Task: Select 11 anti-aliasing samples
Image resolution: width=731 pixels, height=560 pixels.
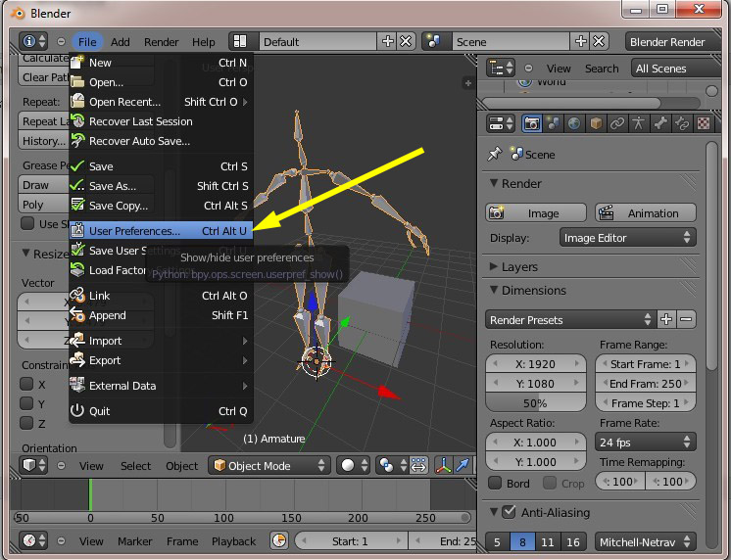Action: [x=548, y=541]
